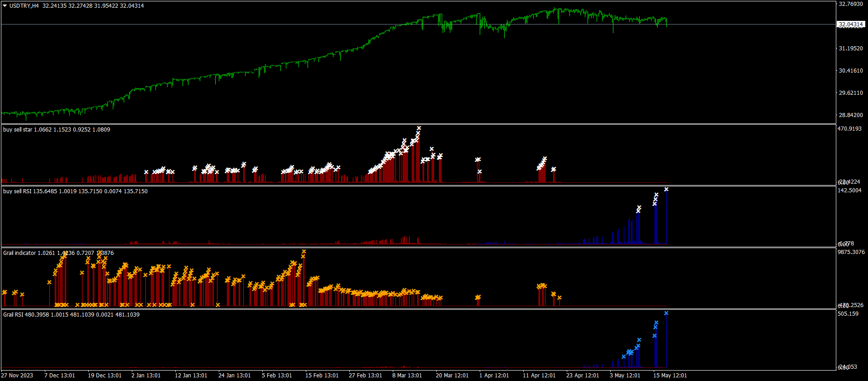Click the current price tag 32.04314
868x381 pixels.
coord(851,24)
